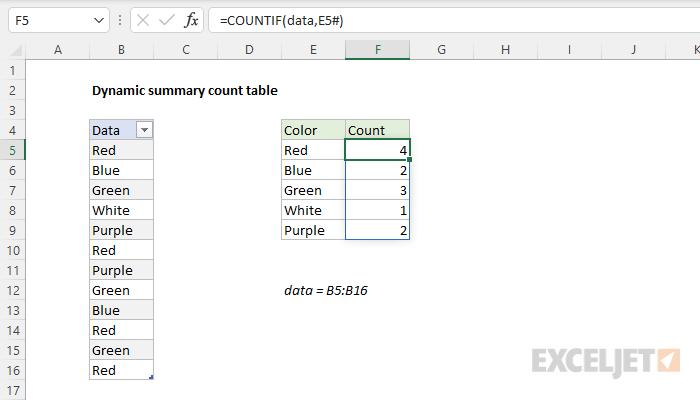Click the cell containing White in Data table
700x400 pixels.
(x=121, y=210)
